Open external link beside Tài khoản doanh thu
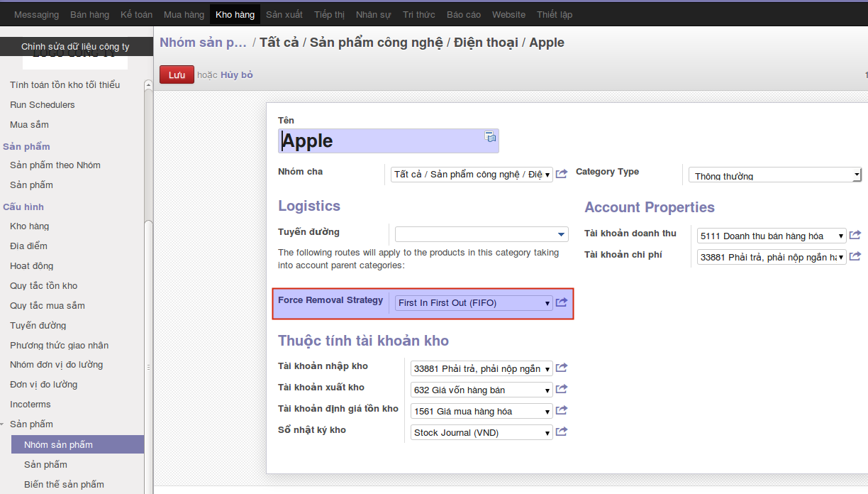The image size is (868, 494). [855, 236]
